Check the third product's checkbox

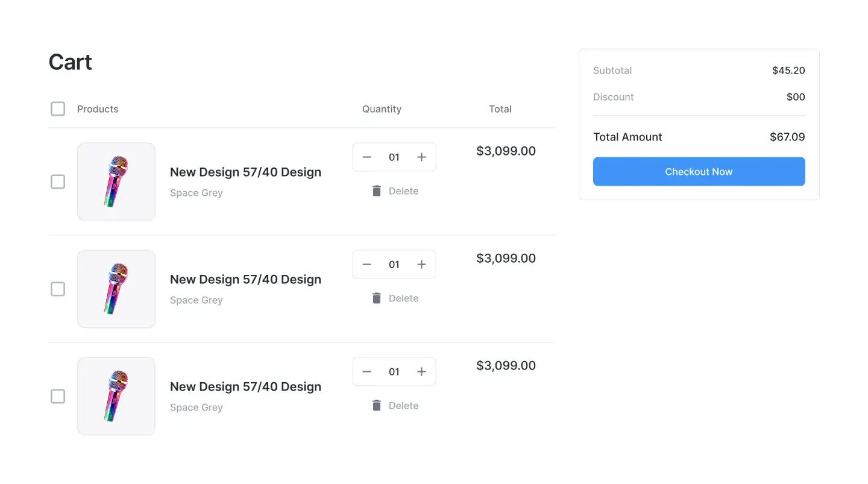(x=58, y=396)
